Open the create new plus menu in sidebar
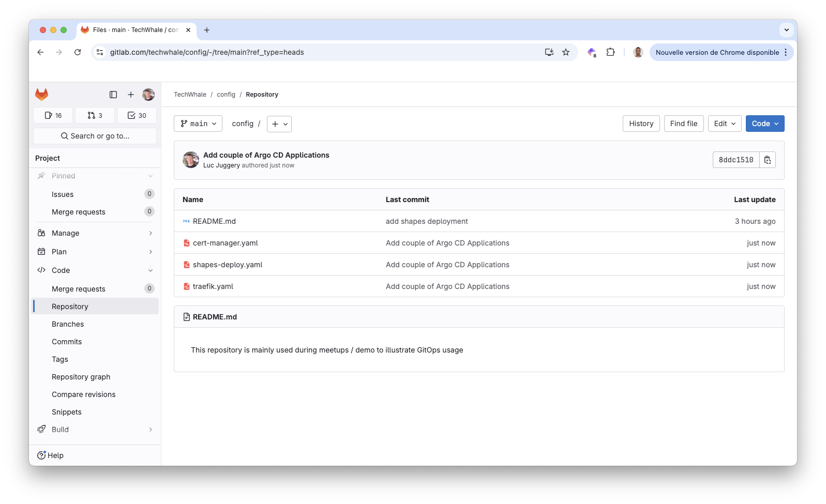Viewport: 826px width, 504px height. pos(131,95)
